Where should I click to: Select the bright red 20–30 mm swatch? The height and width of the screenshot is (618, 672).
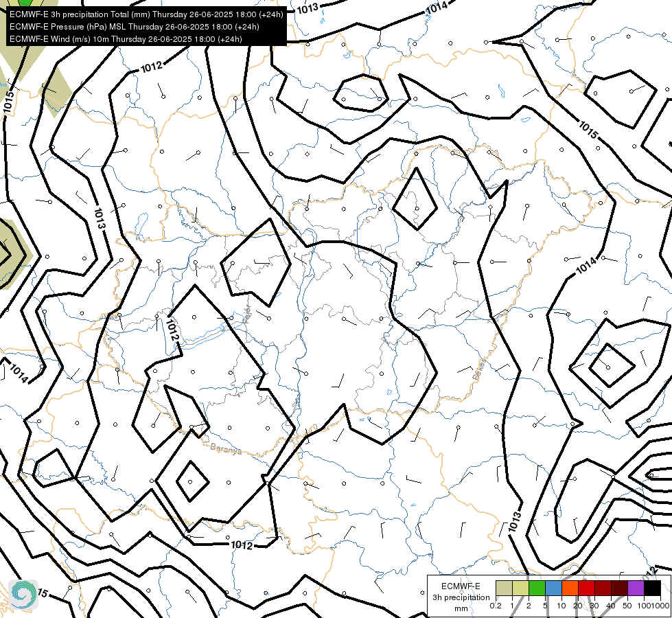[586, 588]
